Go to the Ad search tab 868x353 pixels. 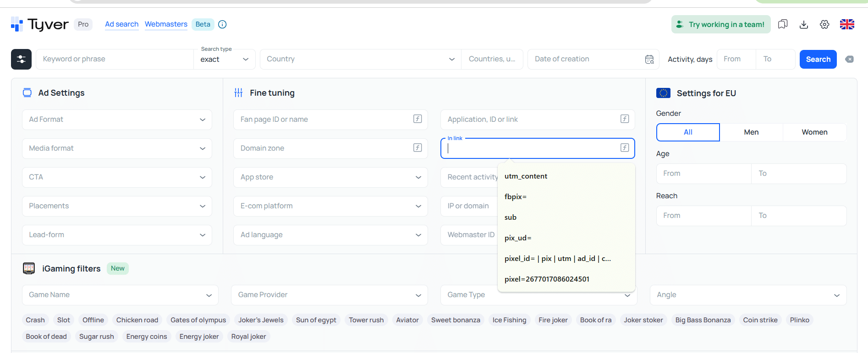[121, 24]
